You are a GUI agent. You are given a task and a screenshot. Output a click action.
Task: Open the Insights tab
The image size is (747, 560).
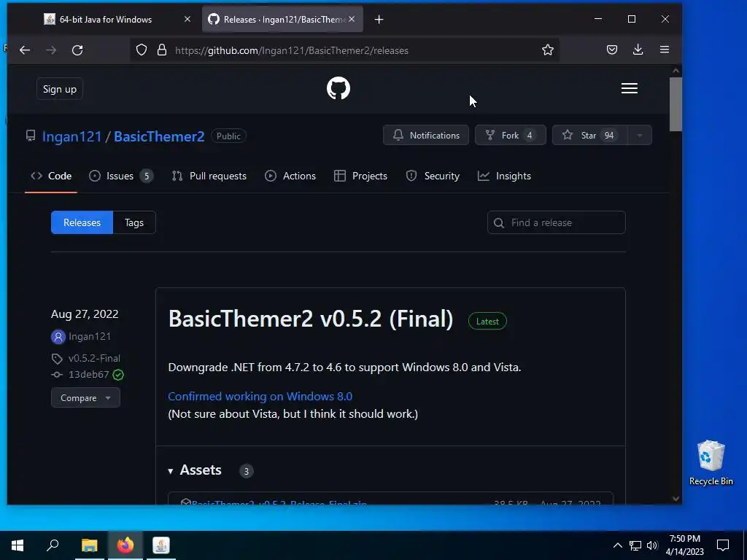tap(504, 176)
